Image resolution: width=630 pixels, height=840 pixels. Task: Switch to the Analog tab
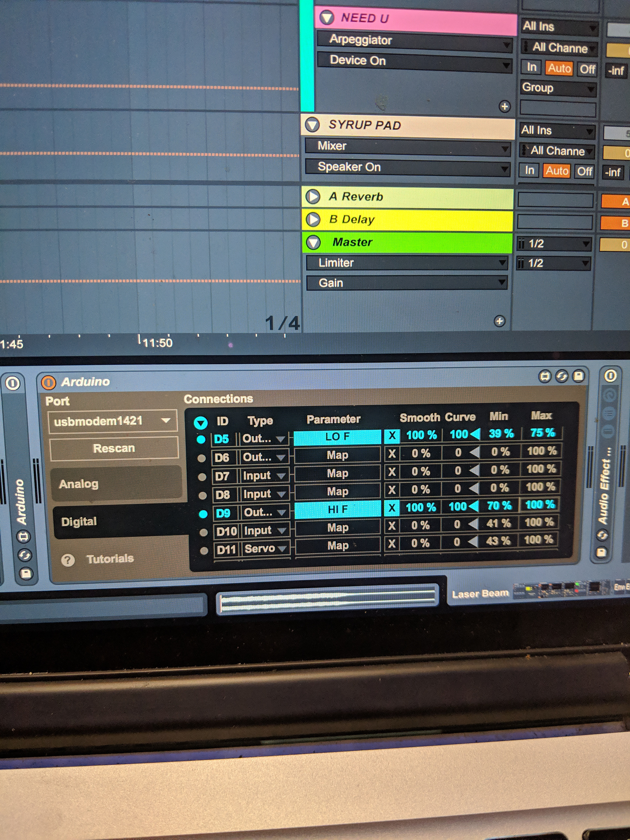[x=116, y=484]
